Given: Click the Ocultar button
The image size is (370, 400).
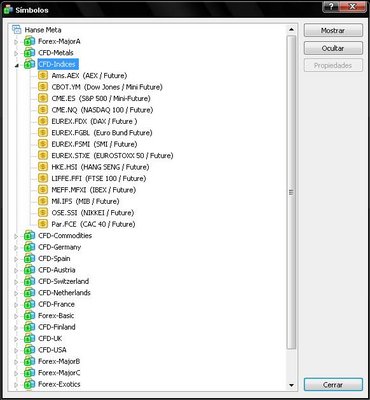Looking at the screenshot, I should click(x=333, y=48).
